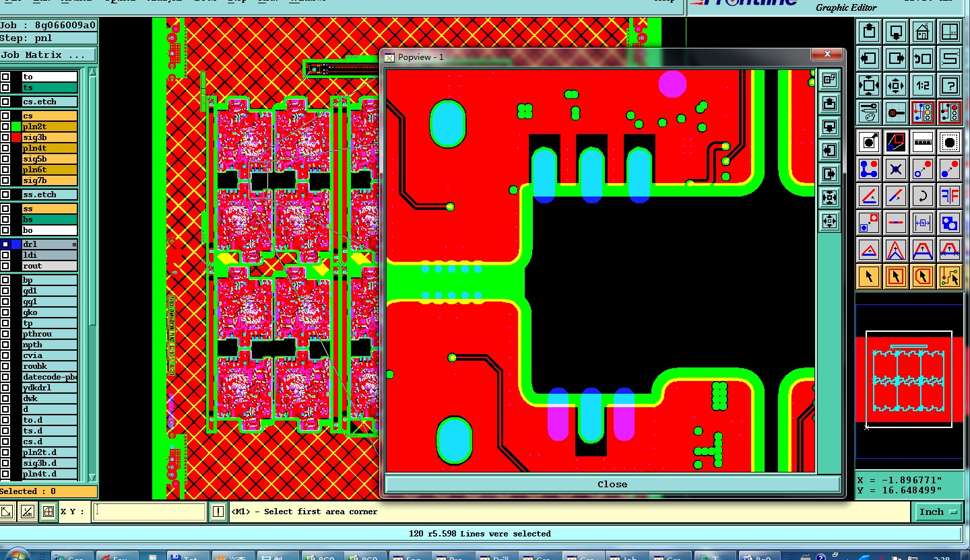
Task: Toggle checkbox for layer 'pln2t'
Action: [x=5, y=127]
